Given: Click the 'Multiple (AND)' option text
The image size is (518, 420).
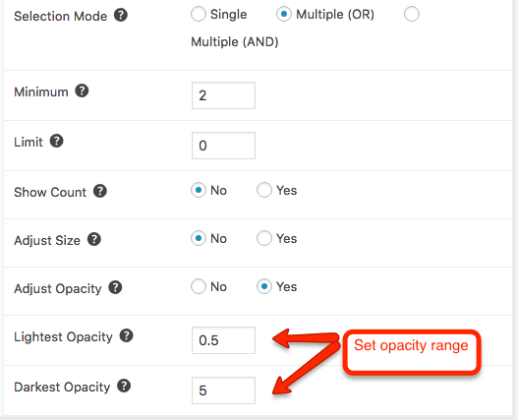Looking at the screenshot, I should 235,42.
